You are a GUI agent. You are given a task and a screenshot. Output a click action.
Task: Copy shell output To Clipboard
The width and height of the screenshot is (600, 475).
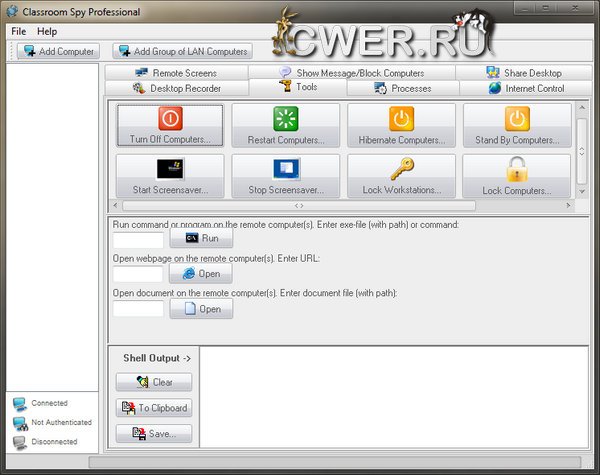point(153,408)
